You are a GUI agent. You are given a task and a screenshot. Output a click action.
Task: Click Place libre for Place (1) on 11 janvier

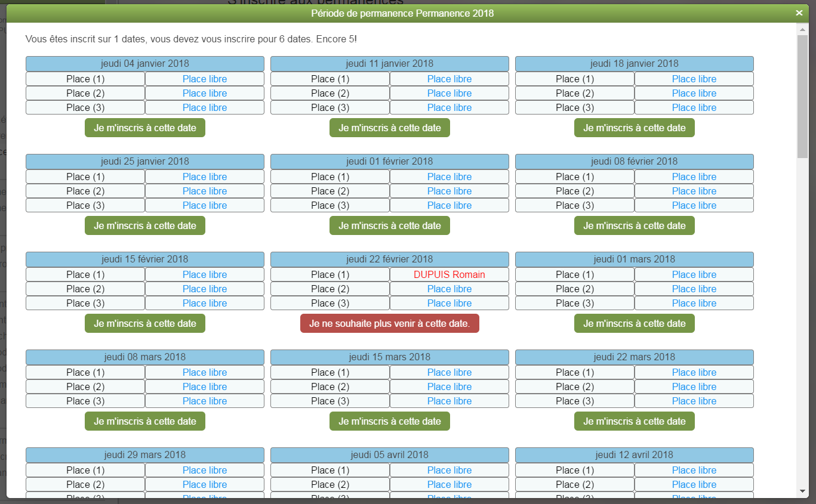[x=449, y=79]
